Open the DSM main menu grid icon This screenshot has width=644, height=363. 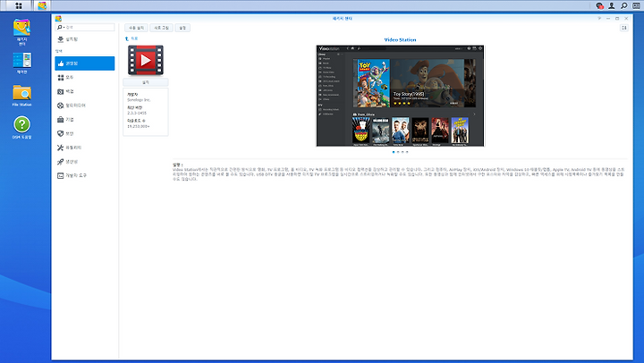click(x=19, y=5)
